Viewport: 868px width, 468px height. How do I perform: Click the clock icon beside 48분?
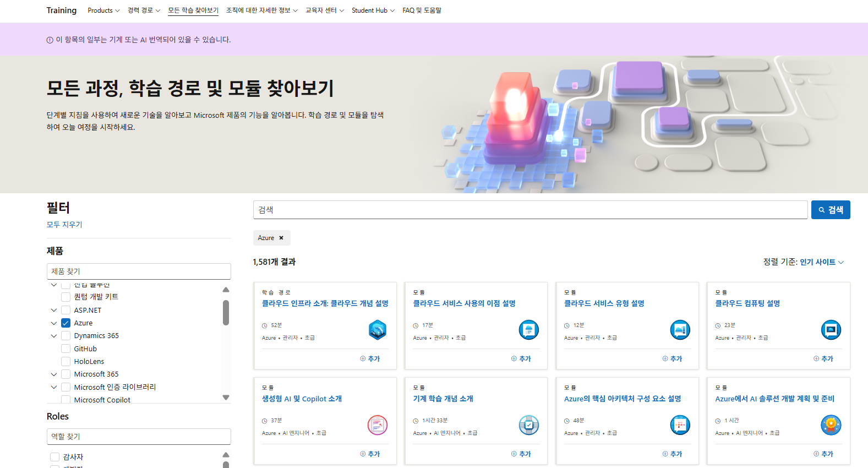click(567, 421)
